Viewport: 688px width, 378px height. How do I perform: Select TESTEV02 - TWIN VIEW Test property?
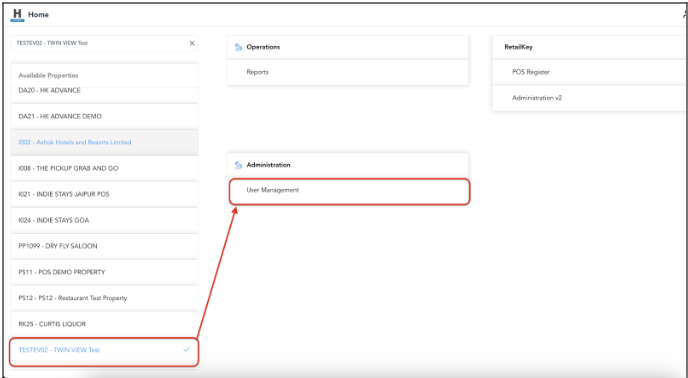(104, 351)
